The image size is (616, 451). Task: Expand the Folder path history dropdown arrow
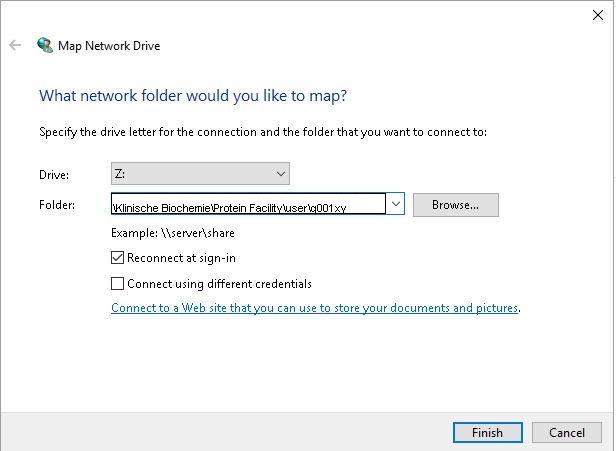coord(395,204)
